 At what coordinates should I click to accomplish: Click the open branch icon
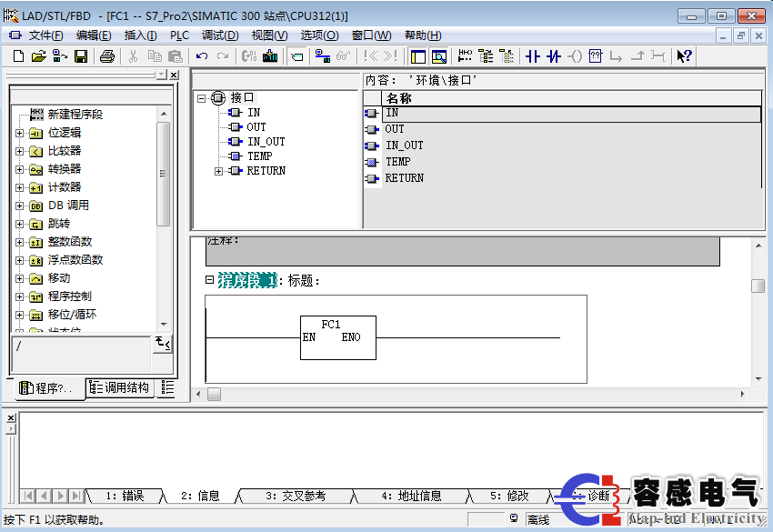[616, 56]
